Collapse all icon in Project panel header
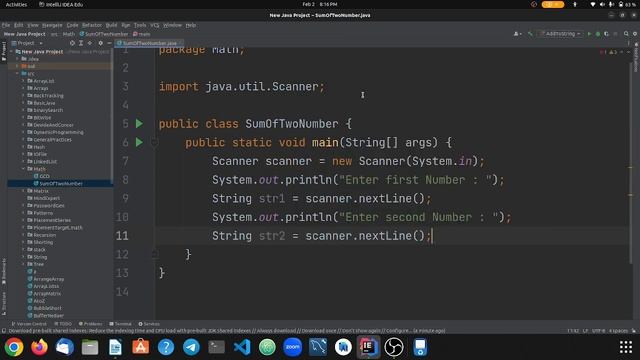The width and height of the screenshot is (640, 360). tap(90, 43)
